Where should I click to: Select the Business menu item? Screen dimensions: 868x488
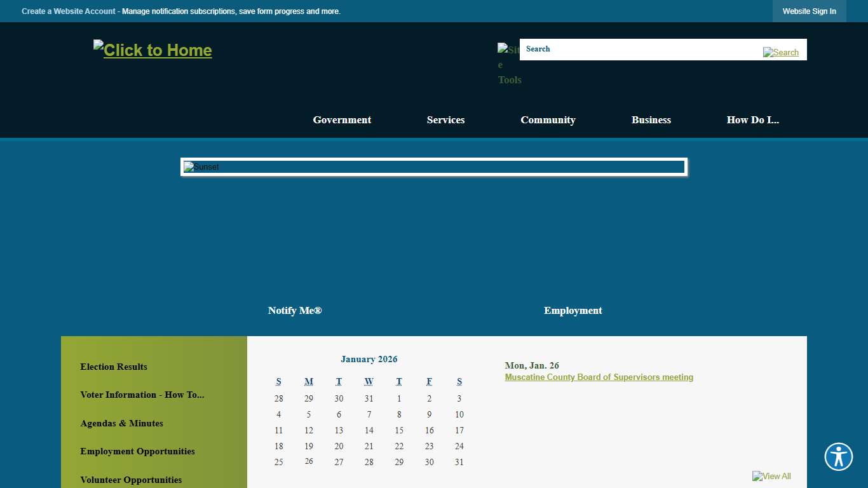pos(651,119)
